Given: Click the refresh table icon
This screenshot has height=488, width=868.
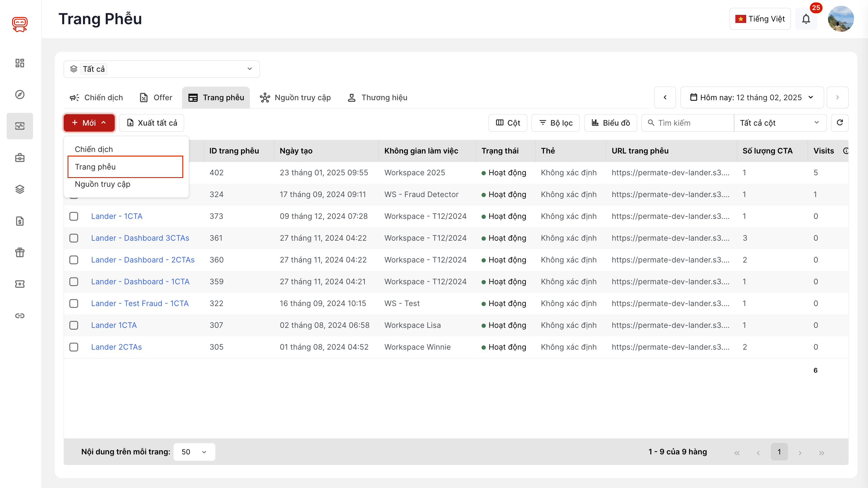Looking at the screenshot, I should (840, 123).
